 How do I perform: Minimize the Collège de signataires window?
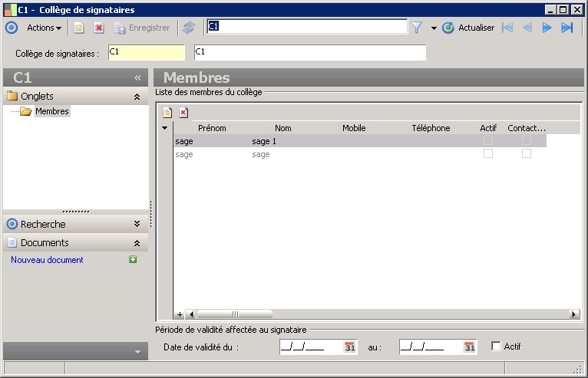pos(550,10)
